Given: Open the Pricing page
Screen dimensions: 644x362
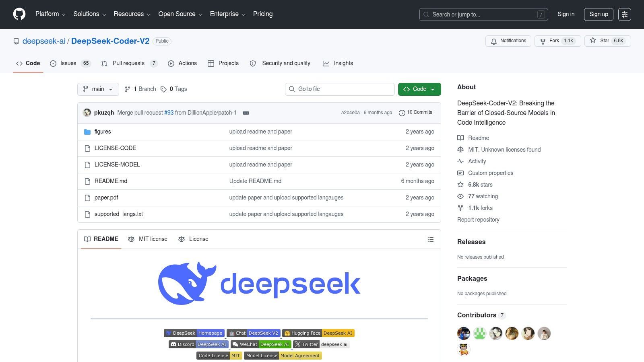Looking at the screenshot, I should (x=263, y=14).
